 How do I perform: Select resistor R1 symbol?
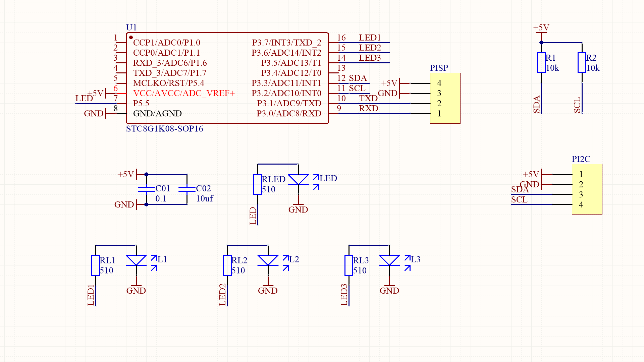[x=541, y=62]
